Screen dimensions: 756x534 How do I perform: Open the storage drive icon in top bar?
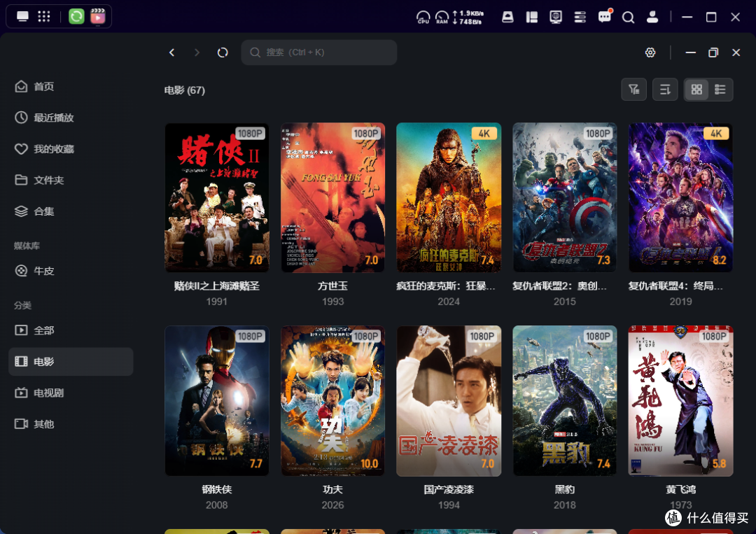tap(507, 17)
